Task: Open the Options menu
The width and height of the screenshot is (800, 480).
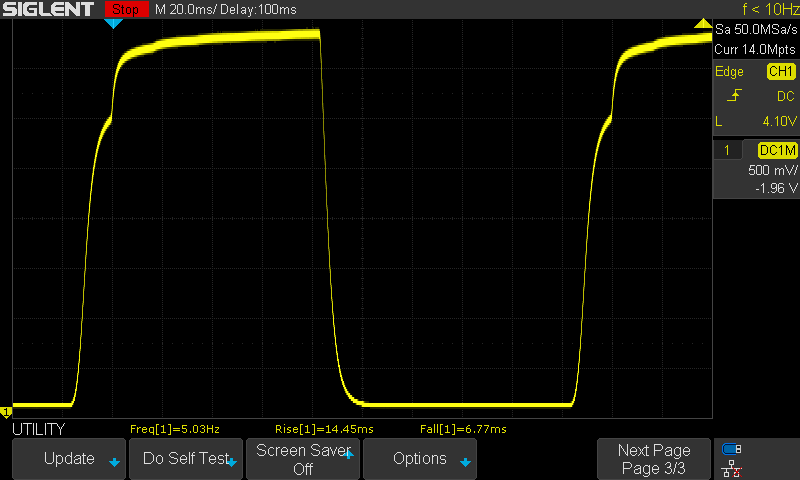Action: 419,459
